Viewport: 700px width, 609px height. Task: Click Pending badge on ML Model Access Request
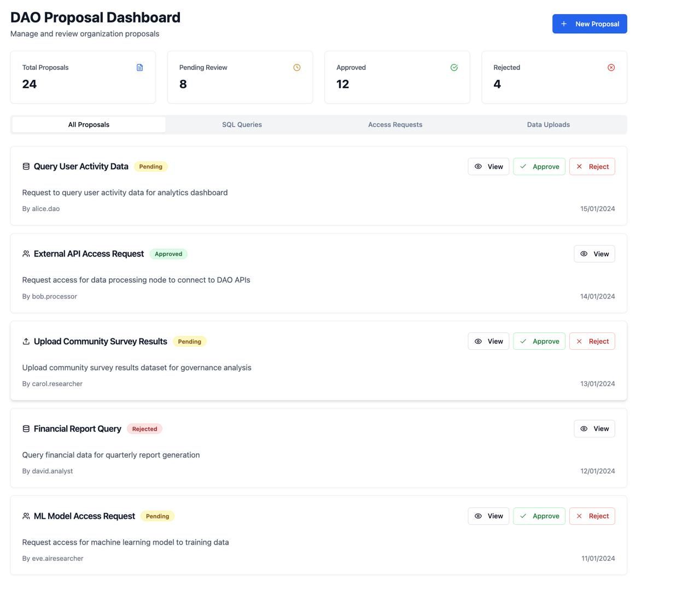click(157, 517)
